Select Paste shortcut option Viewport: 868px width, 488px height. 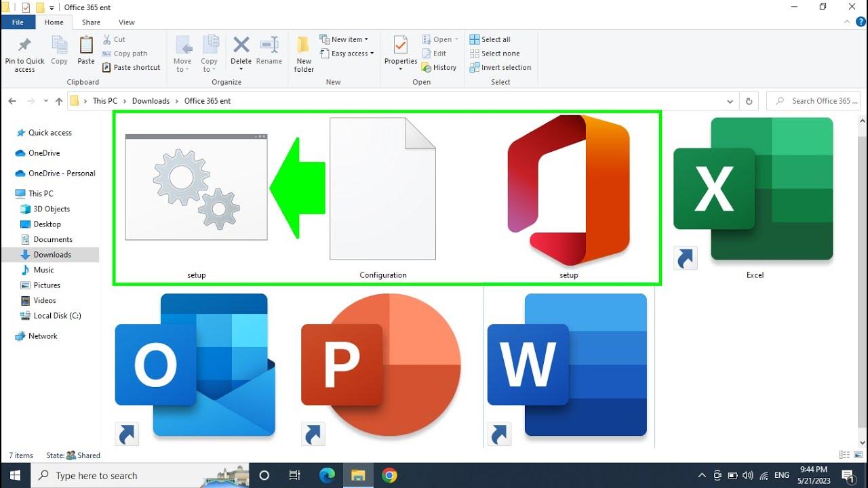[x=132, y=68]
